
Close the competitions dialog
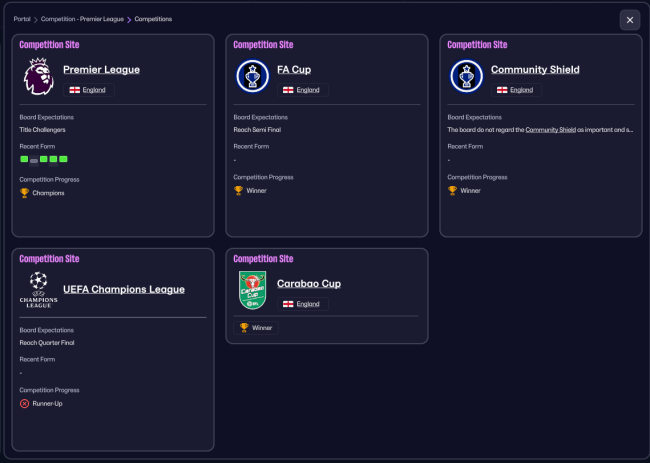(629, 20)
